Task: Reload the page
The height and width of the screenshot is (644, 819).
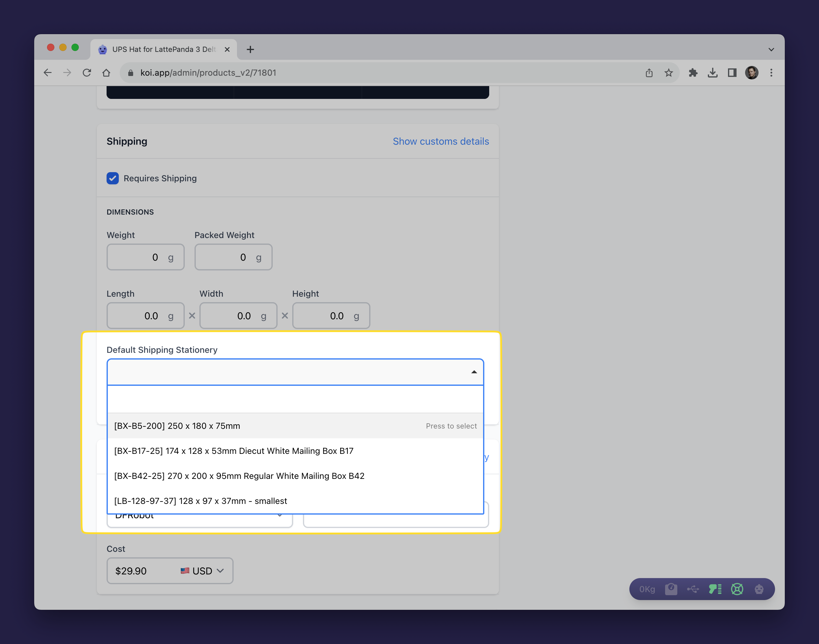Action: click(87, 73)
